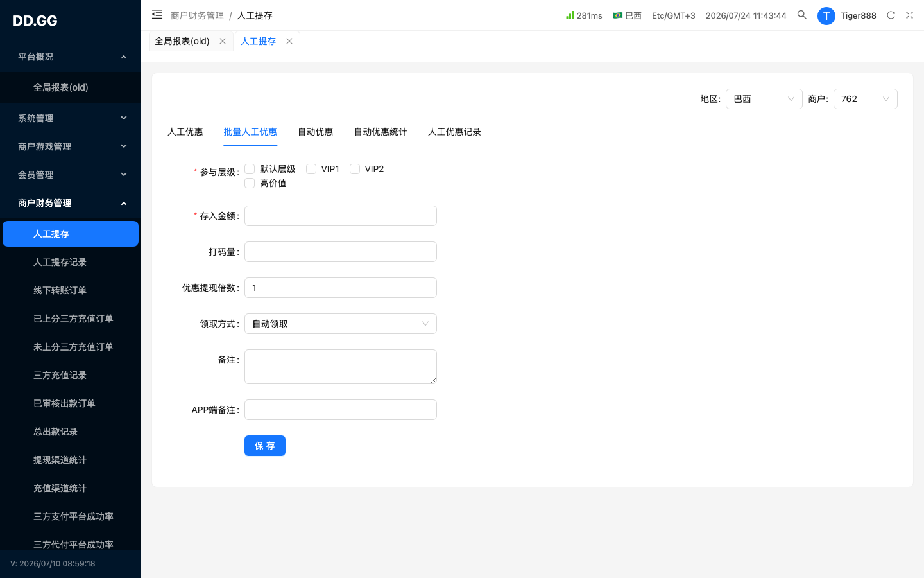Check the 默认层级 checkbox

point(250,169)
